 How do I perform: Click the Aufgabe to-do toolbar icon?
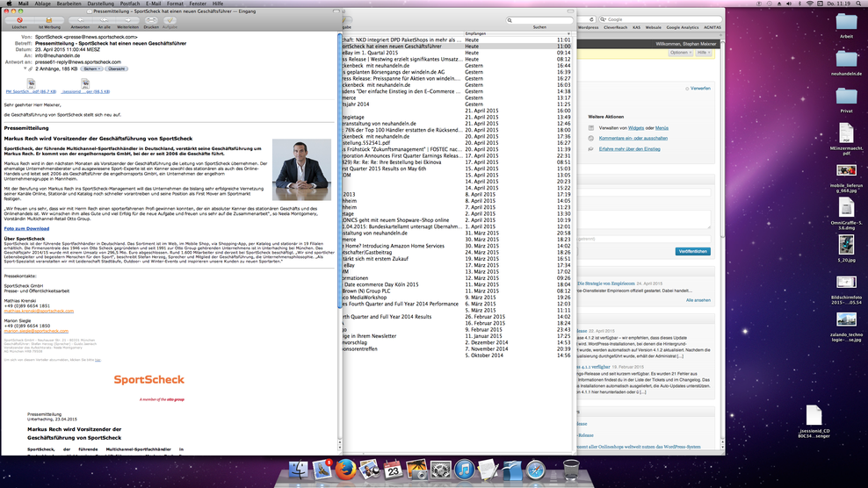coord(170,20)
